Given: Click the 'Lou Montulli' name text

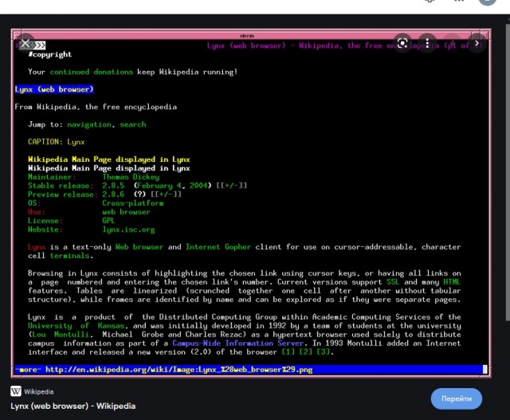Looking at the screenshot, I should [x=60, y=335].
